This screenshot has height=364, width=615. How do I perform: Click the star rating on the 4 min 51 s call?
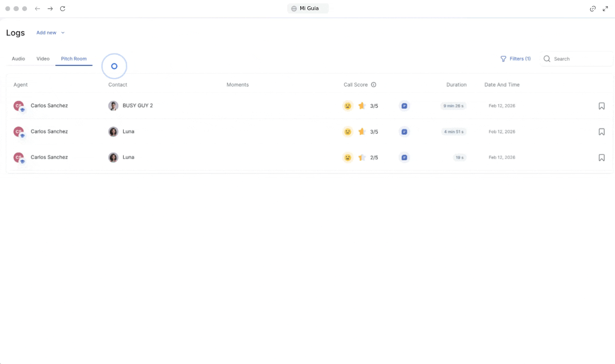[x=362, y=131]
